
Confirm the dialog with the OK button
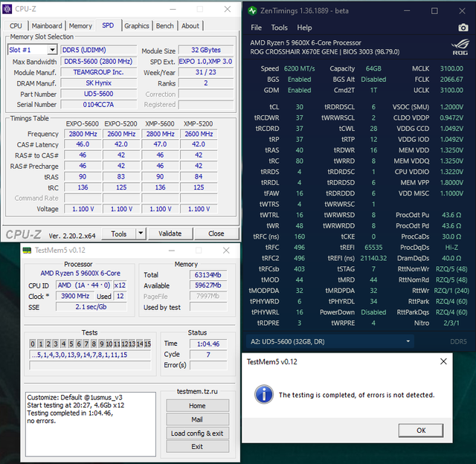(421, 431)
